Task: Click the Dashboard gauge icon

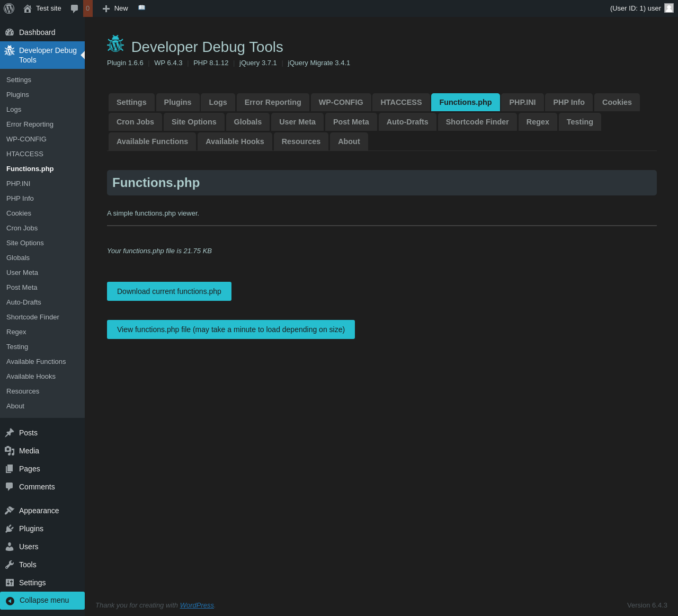Action: tap(10, 32)
